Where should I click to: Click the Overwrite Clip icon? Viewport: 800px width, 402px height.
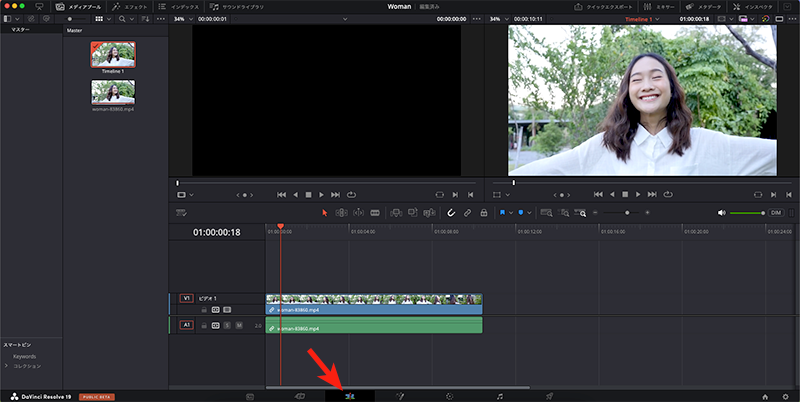pos(413,213)
